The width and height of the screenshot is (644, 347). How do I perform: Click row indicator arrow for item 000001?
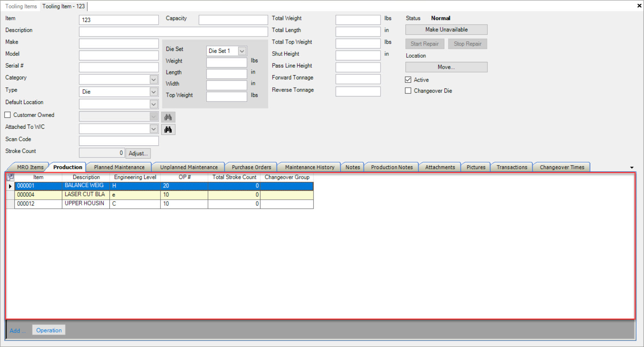click(x=10, y=186)
